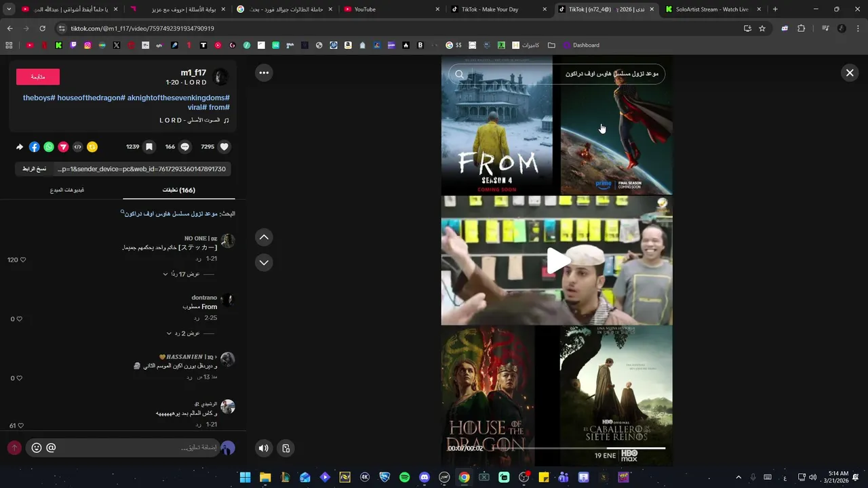Image resolution: width=868 pixels, height=488 pixels.
Task: Open the Instagram bookmark in bookmarks bar
Action: tap(87, 45)
